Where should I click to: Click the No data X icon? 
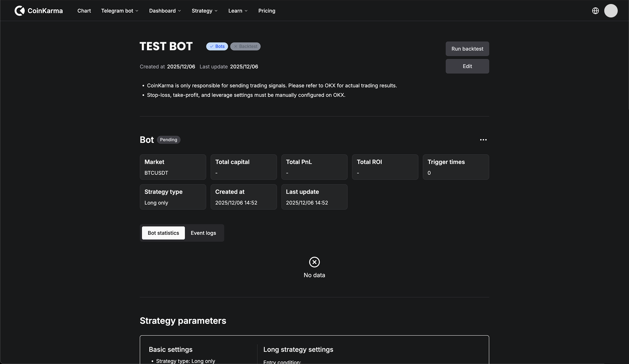point(314,262)
